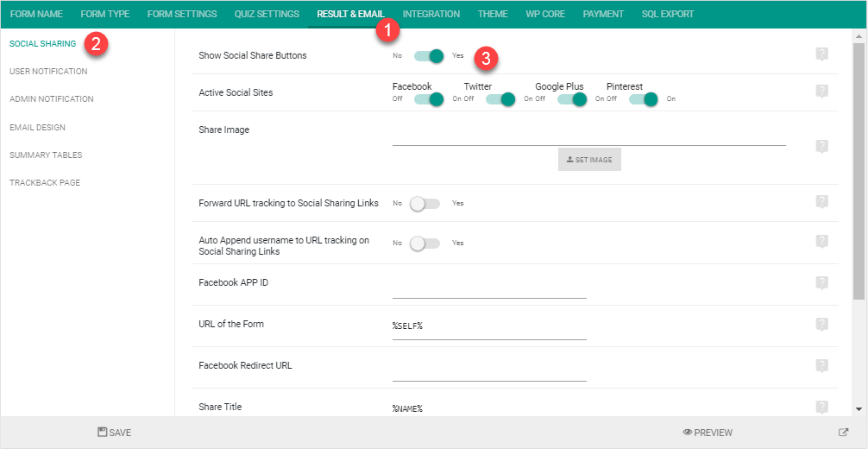
Task: Enable Forward URL tracking to Social Sharing Links
Action: (x=425, y=204)
